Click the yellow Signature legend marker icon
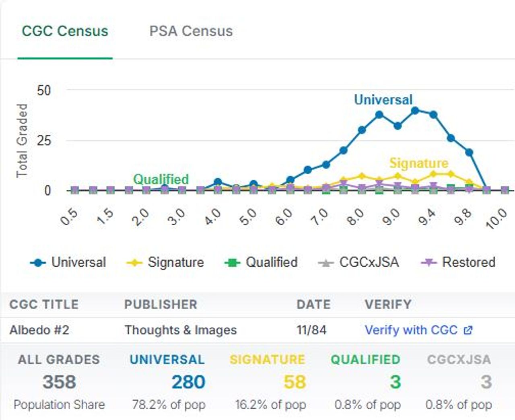The height and width of the screenshot is (420, 515). (134, 263)
